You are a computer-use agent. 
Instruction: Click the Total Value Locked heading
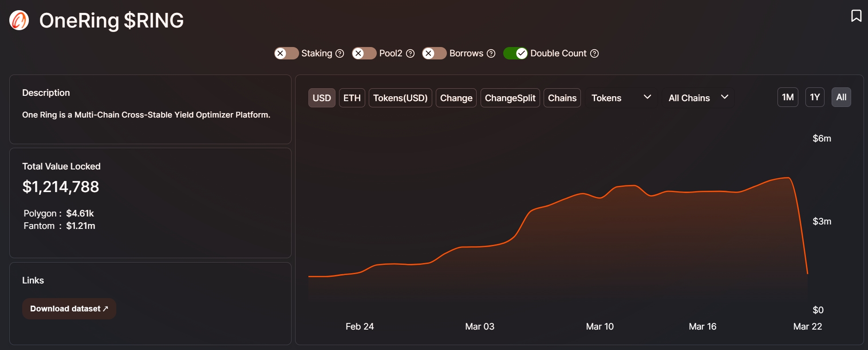61,166
